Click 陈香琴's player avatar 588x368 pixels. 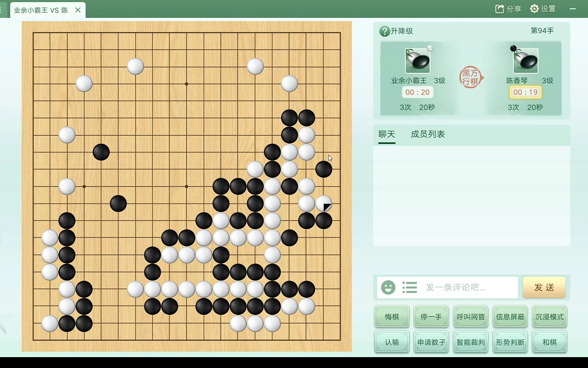click(525, 61)
